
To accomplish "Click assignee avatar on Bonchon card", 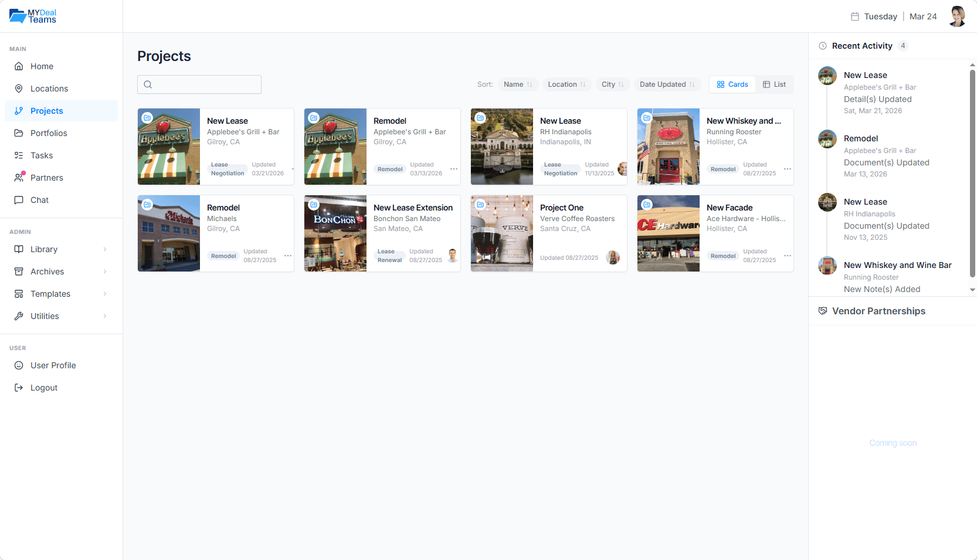I will [x=453, y=256].
